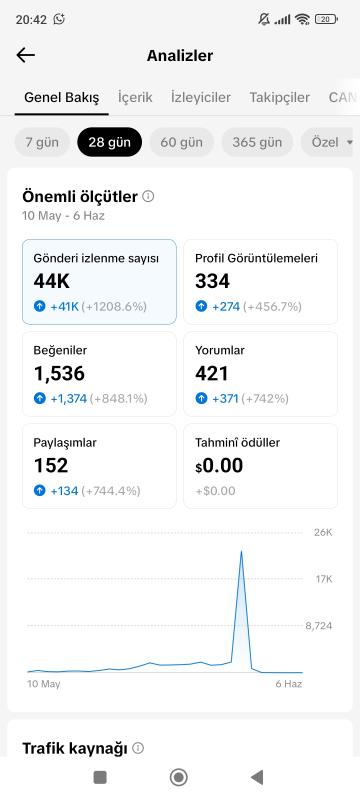Viewport: 360px width, 800px height.
Task: Select the Profil Görüntülemeleri metric card
Action: point(261,282)
